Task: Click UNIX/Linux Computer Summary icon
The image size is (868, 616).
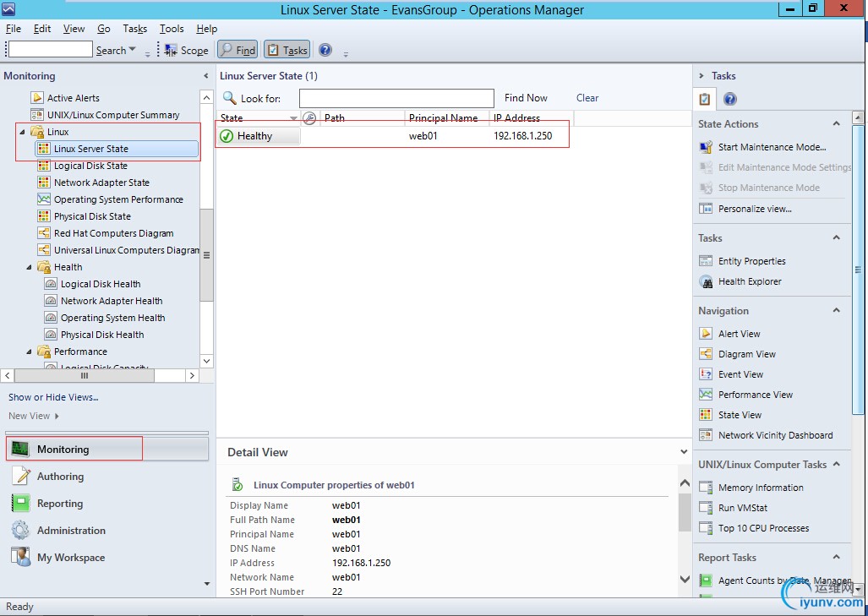Action: pos(37,115)
